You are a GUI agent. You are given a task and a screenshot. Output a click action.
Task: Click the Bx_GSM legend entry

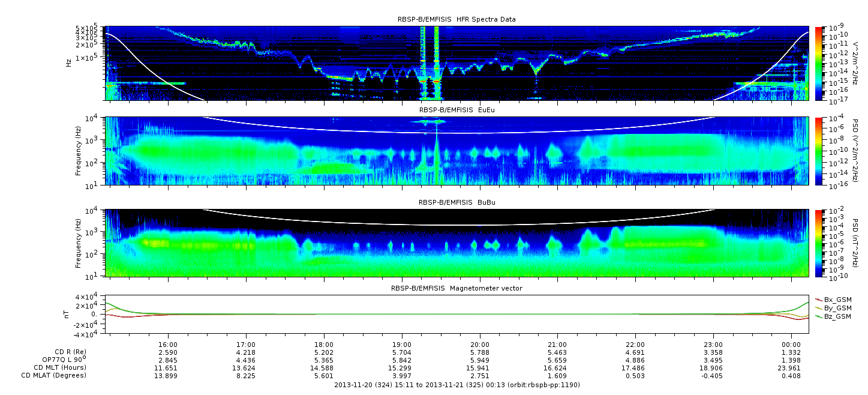coord(837,299)
